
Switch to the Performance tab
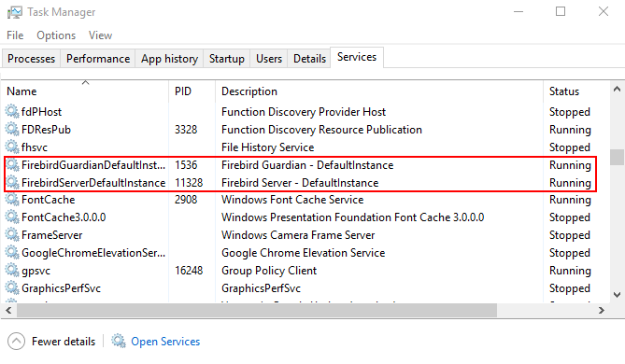click(98, 59)
